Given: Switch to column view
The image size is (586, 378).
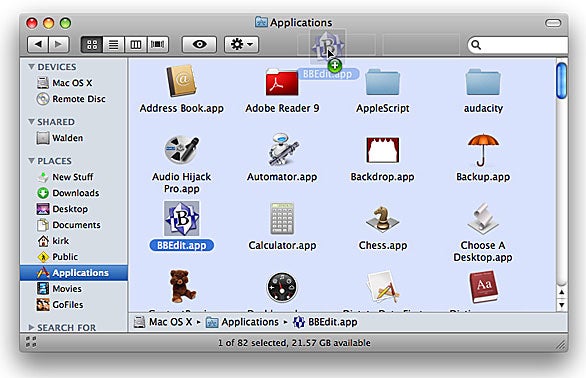Looking at the screenshot, I should [136, 45].
